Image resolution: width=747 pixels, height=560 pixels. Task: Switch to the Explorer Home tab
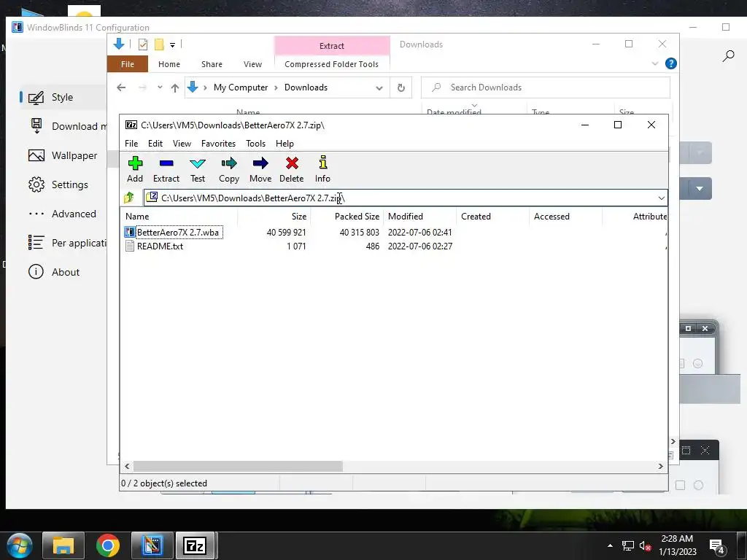pyautogui.click(x=169, y=64)
